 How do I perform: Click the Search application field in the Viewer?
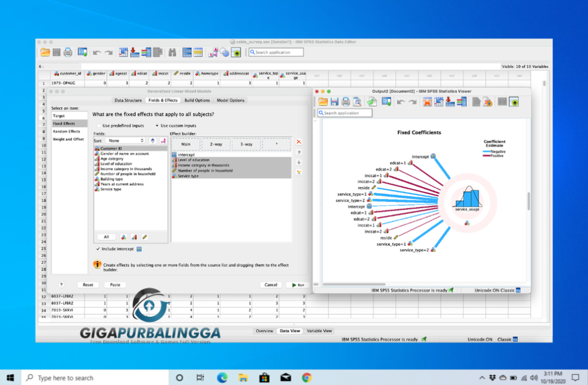pos(345,112)
